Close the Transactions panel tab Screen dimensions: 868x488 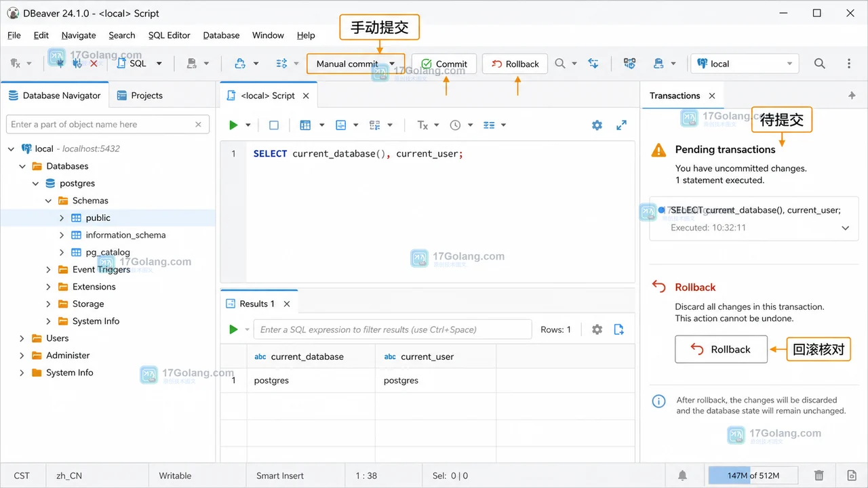[712, 96]
